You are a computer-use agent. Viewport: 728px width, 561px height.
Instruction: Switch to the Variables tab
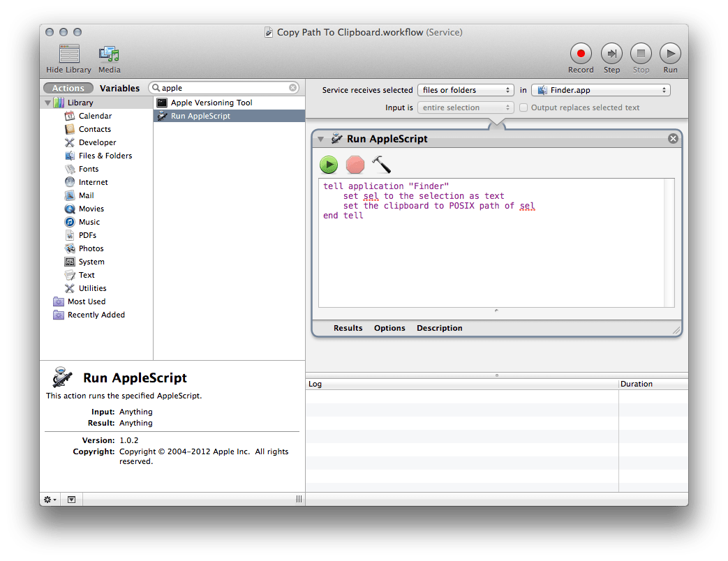point(119,88)
